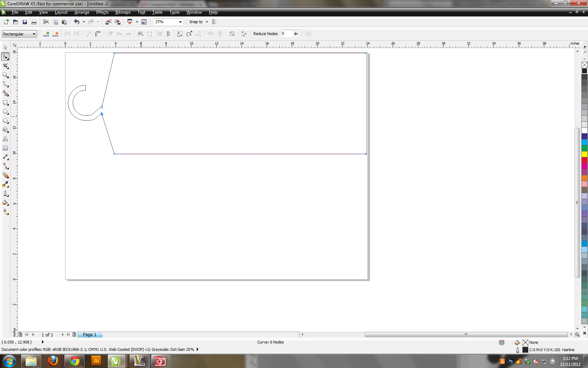Image resolution: width=588 pixels, height=368 pixels.
Task: Paste from clipboard
Action: pos(64,22)
